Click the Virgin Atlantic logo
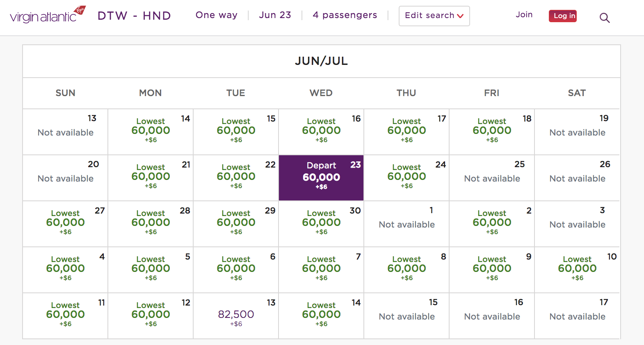Viewport: 644px width, 345px height. (x=48, y=15)
